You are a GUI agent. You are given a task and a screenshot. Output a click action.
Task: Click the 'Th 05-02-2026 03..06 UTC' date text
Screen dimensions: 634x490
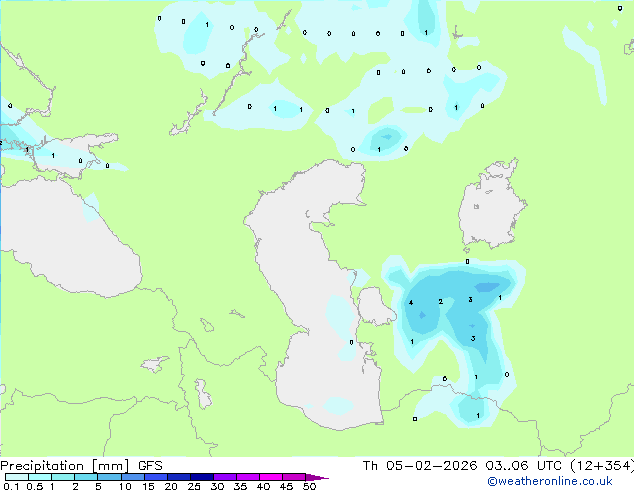462,466
